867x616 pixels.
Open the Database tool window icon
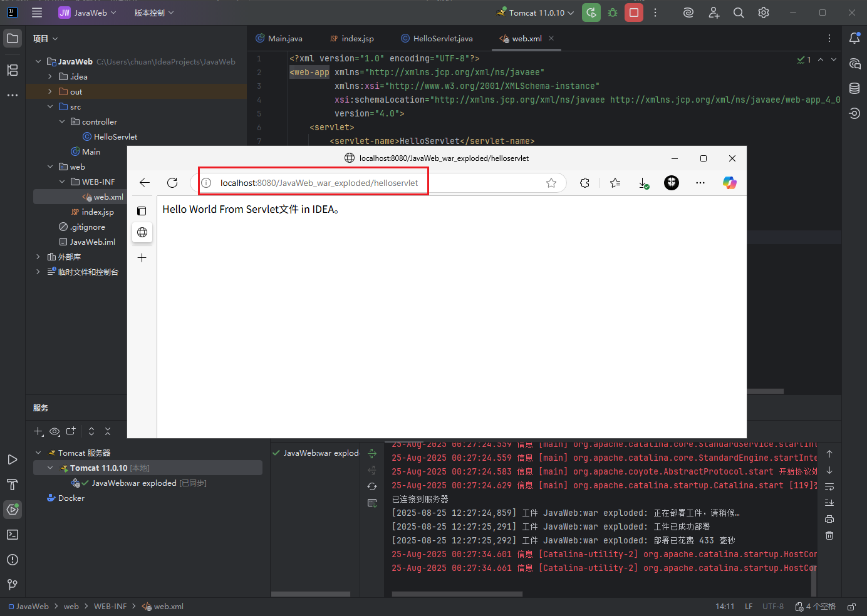click(x=854, y=88)
